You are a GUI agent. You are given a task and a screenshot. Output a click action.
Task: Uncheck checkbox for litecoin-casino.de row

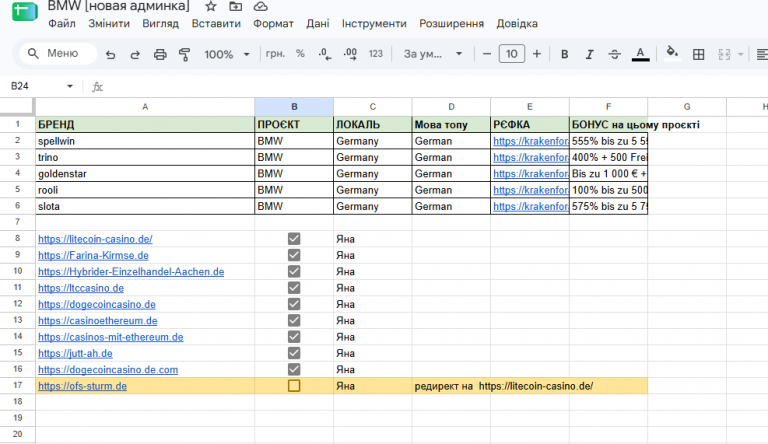click(x=294, y=239)
